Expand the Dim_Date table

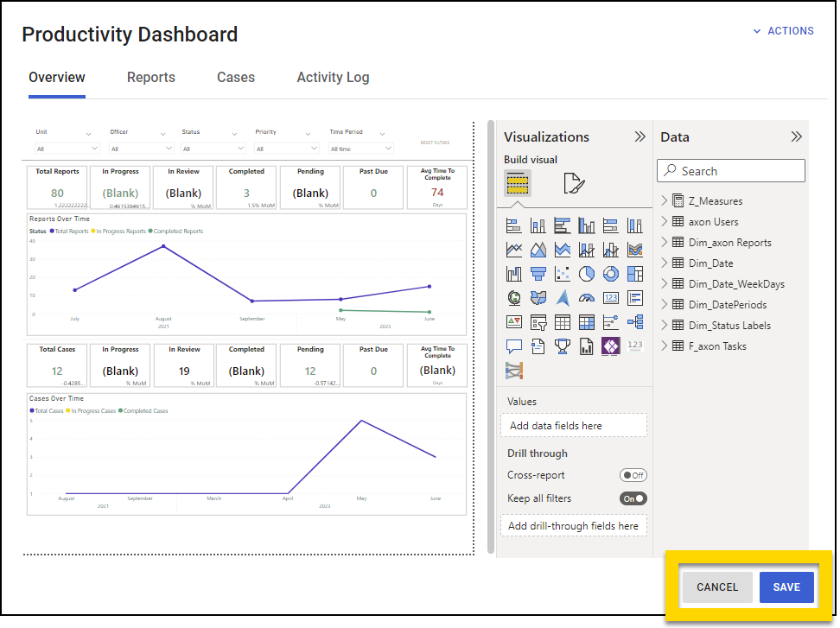click(x=666, y=263)
